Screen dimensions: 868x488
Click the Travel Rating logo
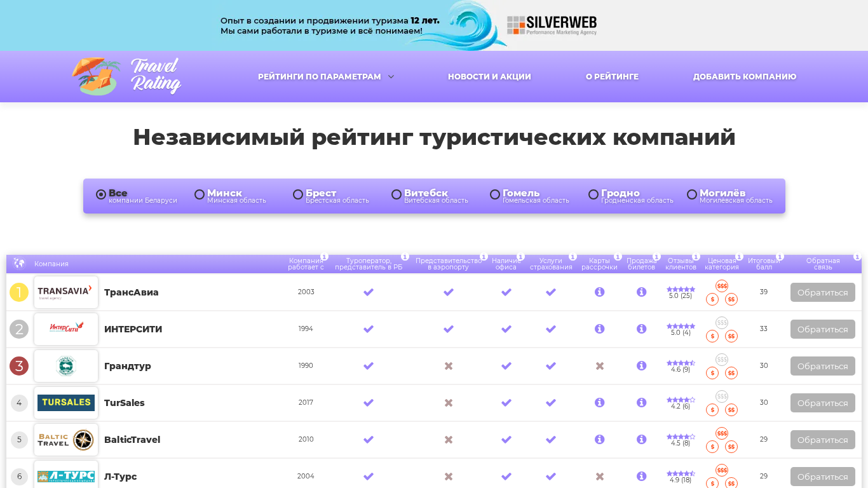126,76
